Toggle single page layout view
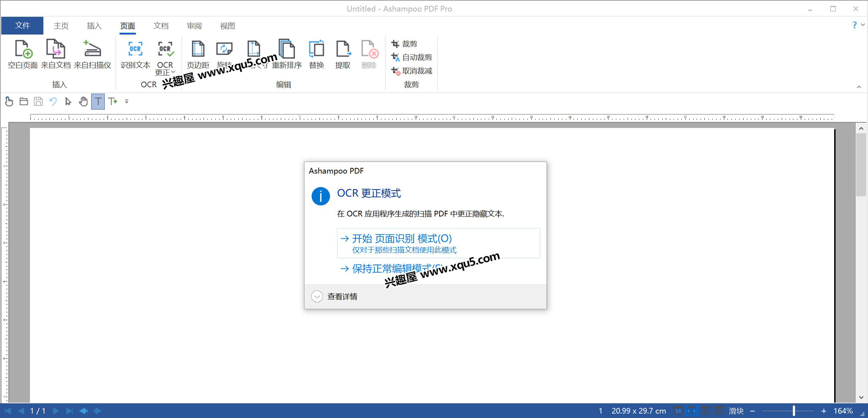Image resolution: width=868 pixels, height=418 pixels. tap(706, 411)
